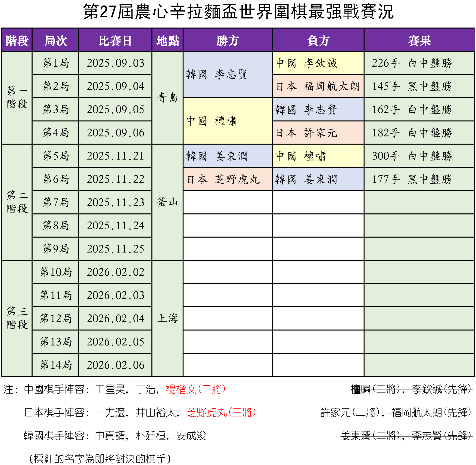Click the date 2025.11.23 cell
The width and height of the screenshot is (476, 465).
pyautogui.click(x=115, y=203)
